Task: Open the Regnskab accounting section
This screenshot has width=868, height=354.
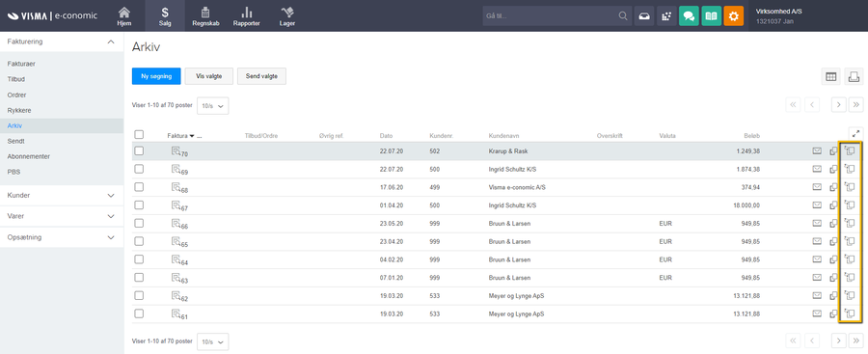Action: (x=204, y=16)
